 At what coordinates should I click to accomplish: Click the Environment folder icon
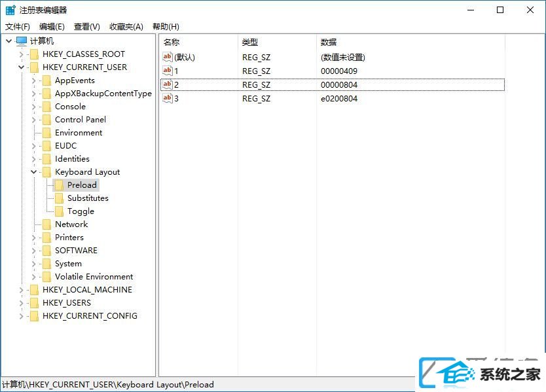pos(46,133)
